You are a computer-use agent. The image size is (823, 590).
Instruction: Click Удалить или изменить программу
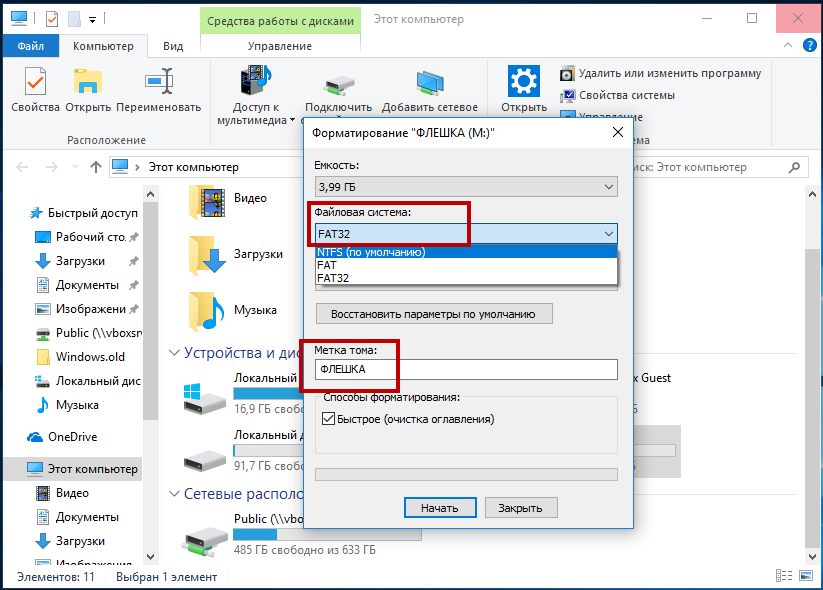pyautogui.click(x=661, y=73)
